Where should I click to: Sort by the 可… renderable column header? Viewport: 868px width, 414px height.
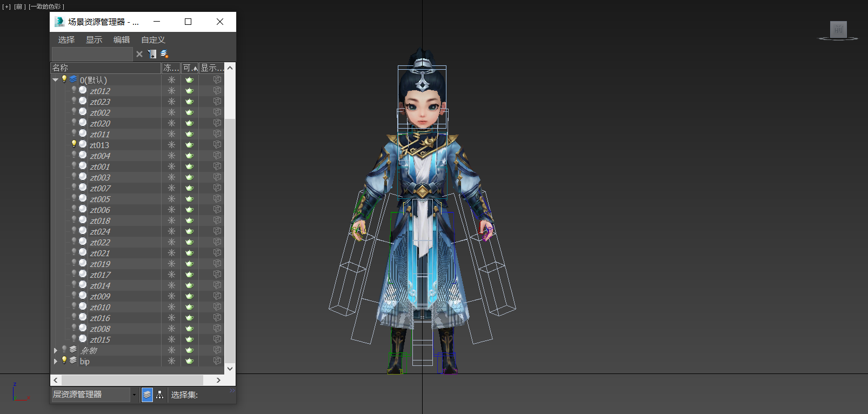click(x=190, y=68)
